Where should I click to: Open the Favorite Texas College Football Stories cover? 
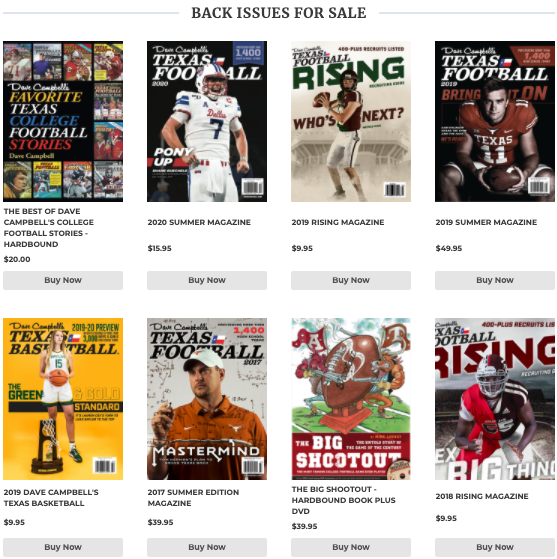[63, 121]
